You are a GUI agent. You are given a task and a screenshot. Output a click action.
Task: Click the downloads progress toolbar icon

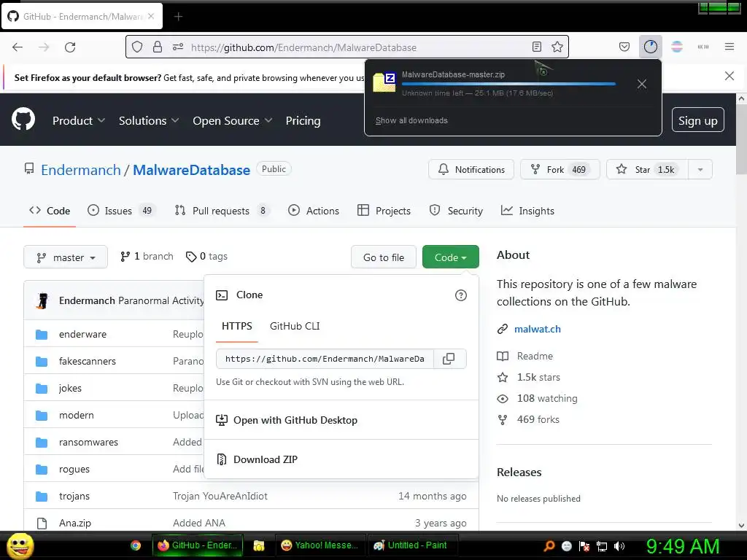coord(650,47)
